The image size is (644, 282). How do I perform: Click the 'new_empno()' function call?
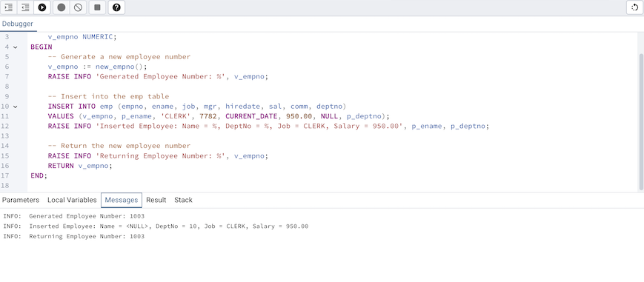pos(119,67)
